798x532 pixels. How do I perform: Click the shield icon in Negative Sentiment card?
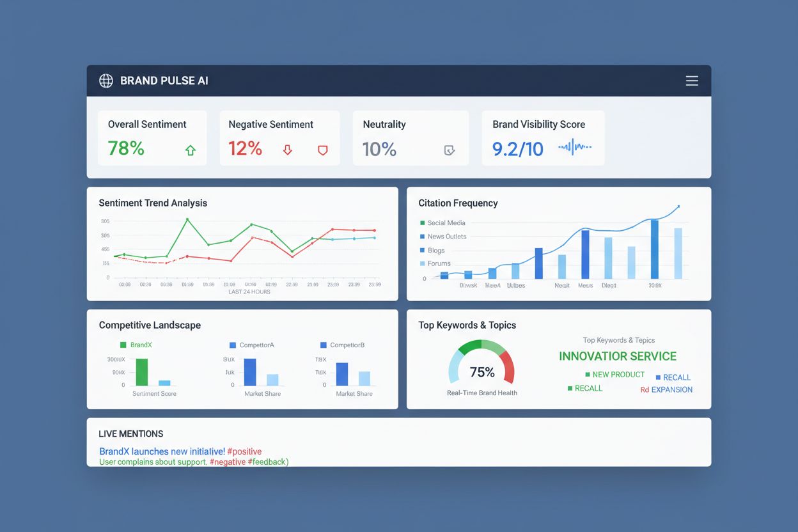[x=323, y=150]
